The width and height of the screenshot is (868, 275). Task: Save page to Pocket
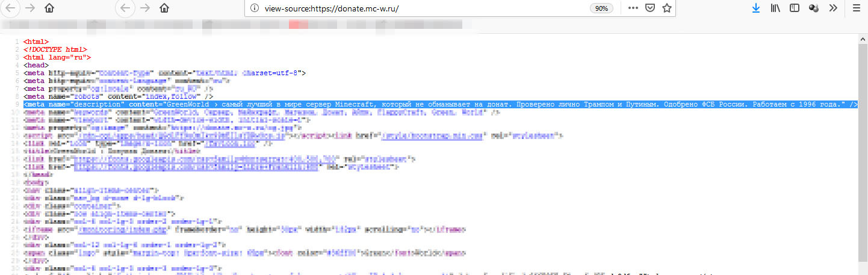(649, 8)
